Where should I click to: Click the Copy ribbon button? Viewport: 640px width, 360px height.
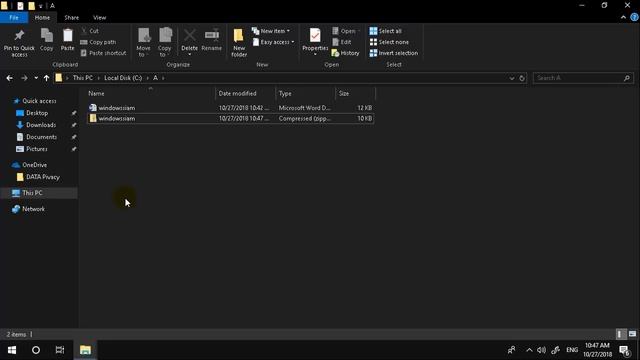[47, 40]
